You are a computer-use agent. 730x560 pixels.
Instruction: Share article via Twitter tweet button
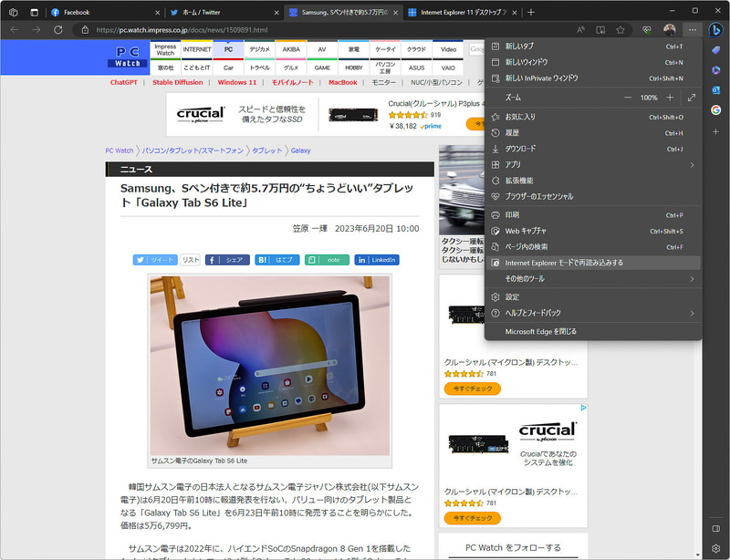155,260
